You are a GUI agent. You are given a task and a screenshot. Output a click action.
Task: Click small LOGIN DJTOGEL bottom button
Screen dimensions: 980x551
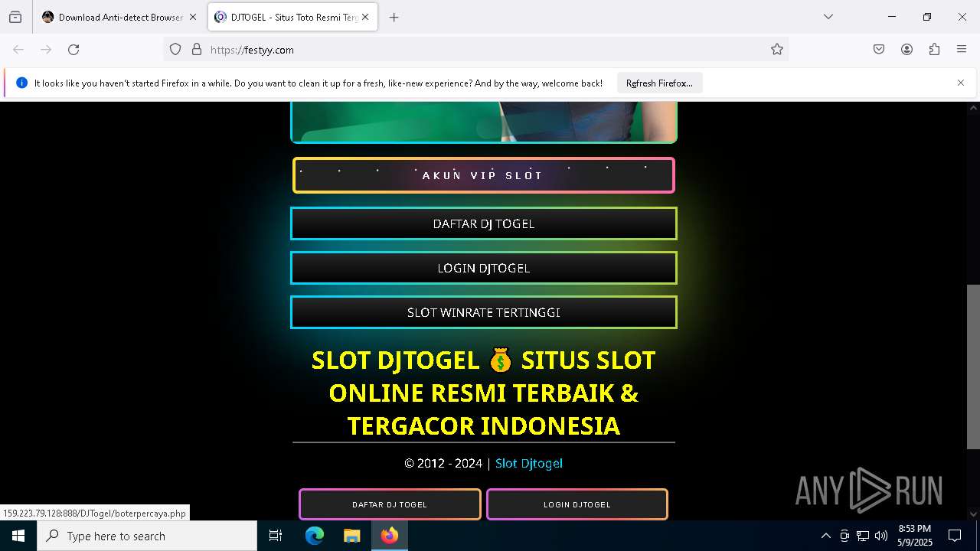pos(577,504)
